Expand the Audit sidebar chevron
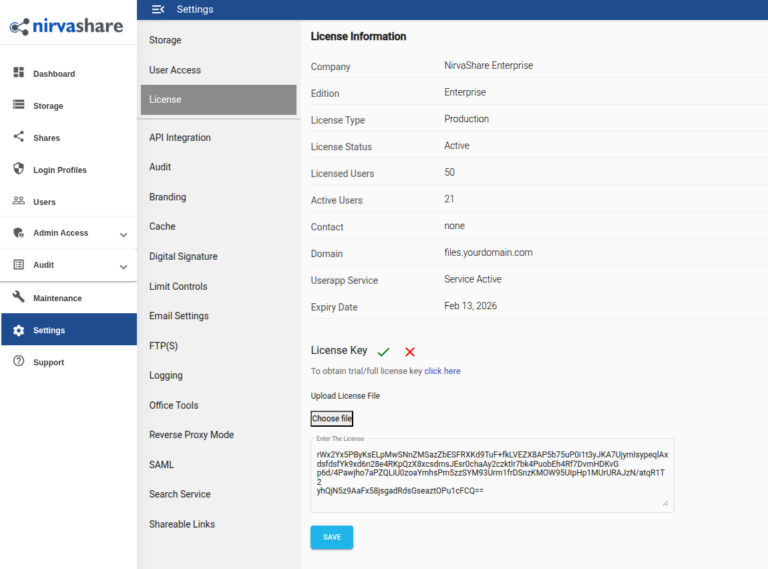The height and width of the screenshot is (569, 768). [x=123, y=266]
